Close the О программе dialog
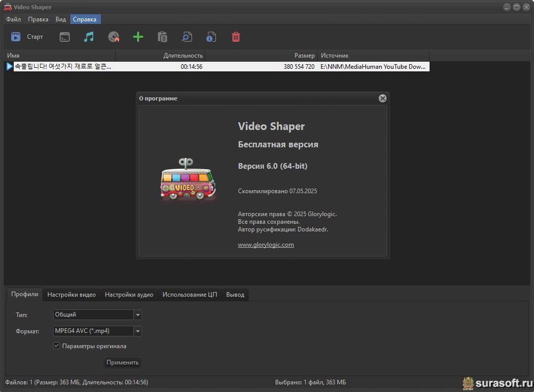534x392 pixels. pyautogui.click(x=383, y=98)
